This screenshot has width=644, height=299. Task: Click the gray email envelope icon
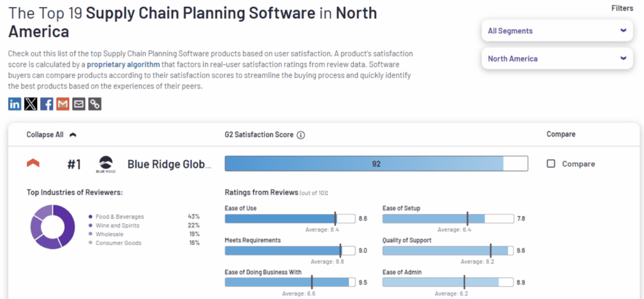(x=79, y=104)
